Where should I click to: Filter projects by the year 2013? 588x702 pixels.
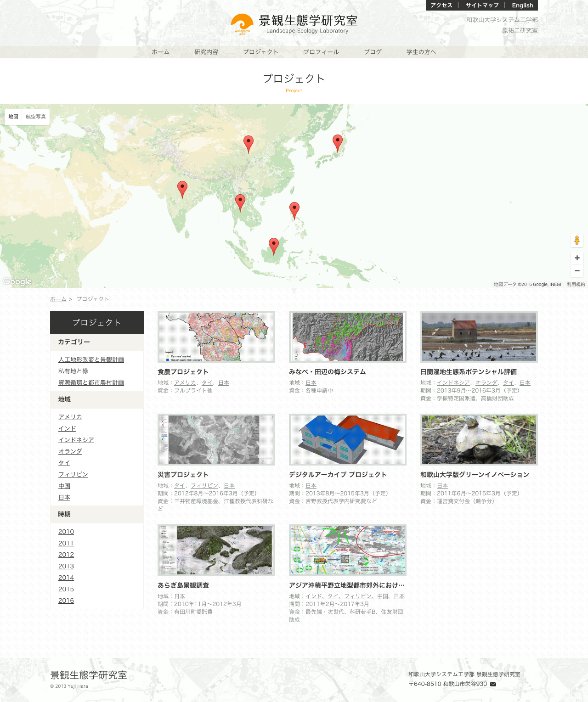coord(66,566)
